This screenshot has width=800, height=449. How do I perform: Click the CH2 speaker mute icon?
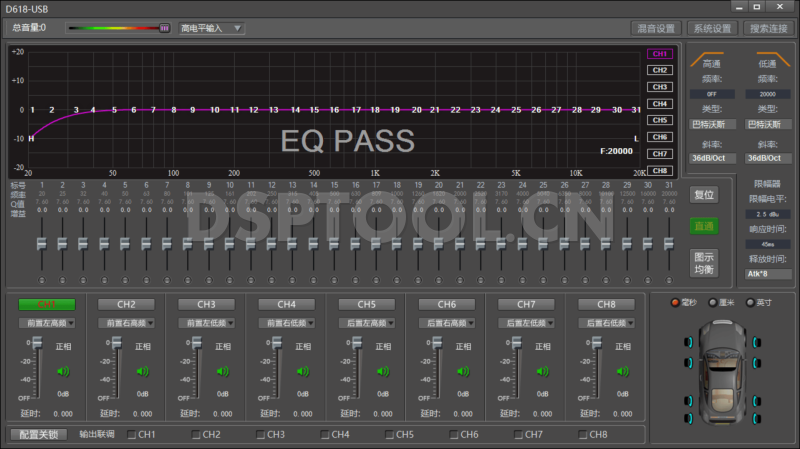(x=143, y=372)
